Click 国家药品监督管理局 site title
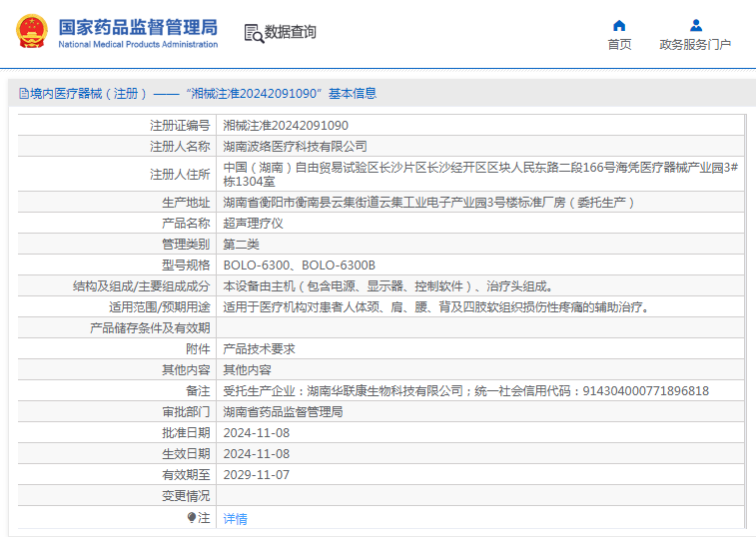 138,27
